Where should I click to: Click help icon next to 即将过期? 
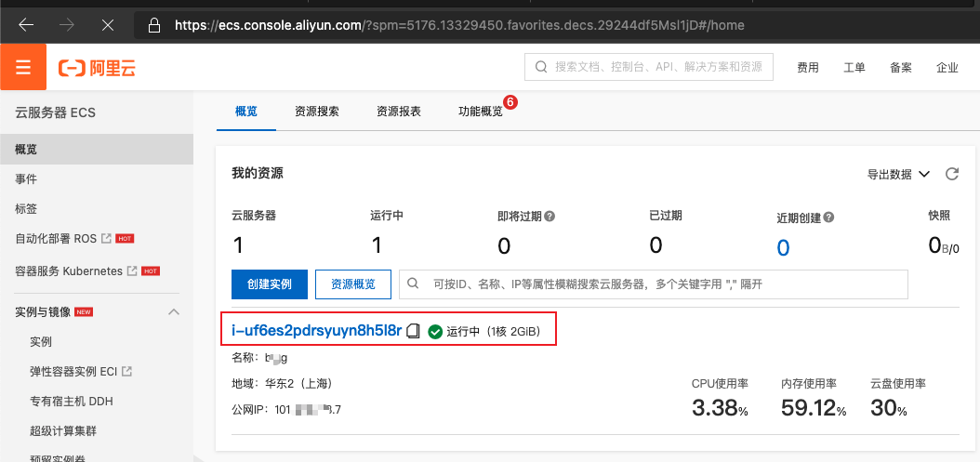click(550, 217)
